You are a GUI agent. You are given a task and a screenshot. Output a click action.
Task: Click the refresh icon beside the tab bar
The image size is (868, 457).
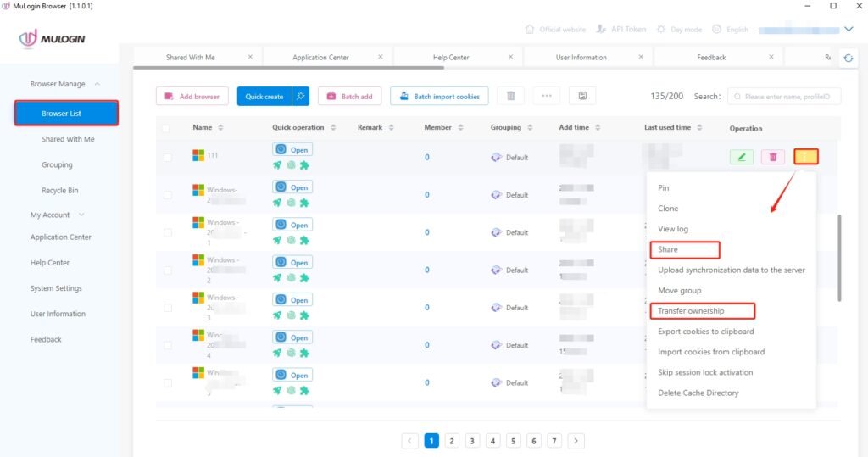click(x=848, y=58)
